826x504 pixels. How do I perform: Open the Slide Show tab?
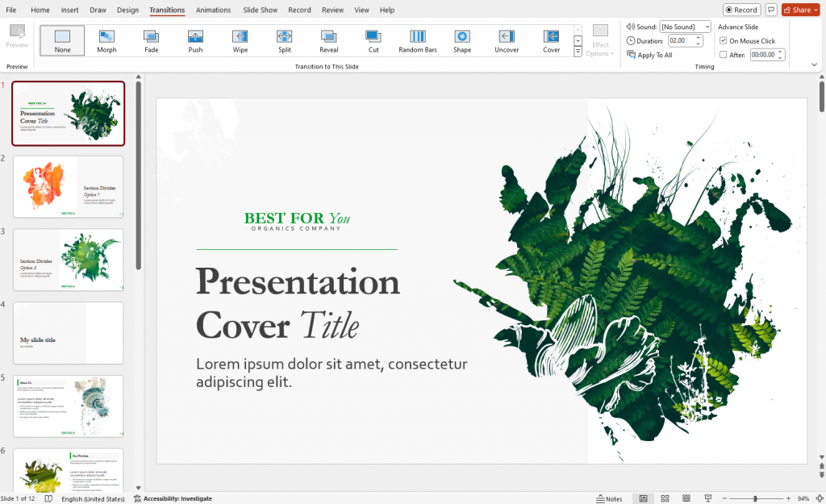tap(261, 10)
